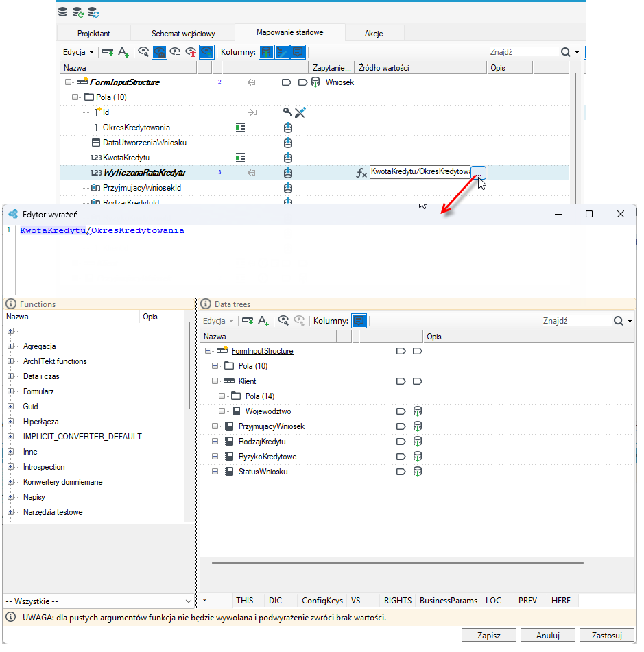This screenshot has height=652, width=644.
Task: Click the search magnifier in Data trees panel
Action: (618, 321)
